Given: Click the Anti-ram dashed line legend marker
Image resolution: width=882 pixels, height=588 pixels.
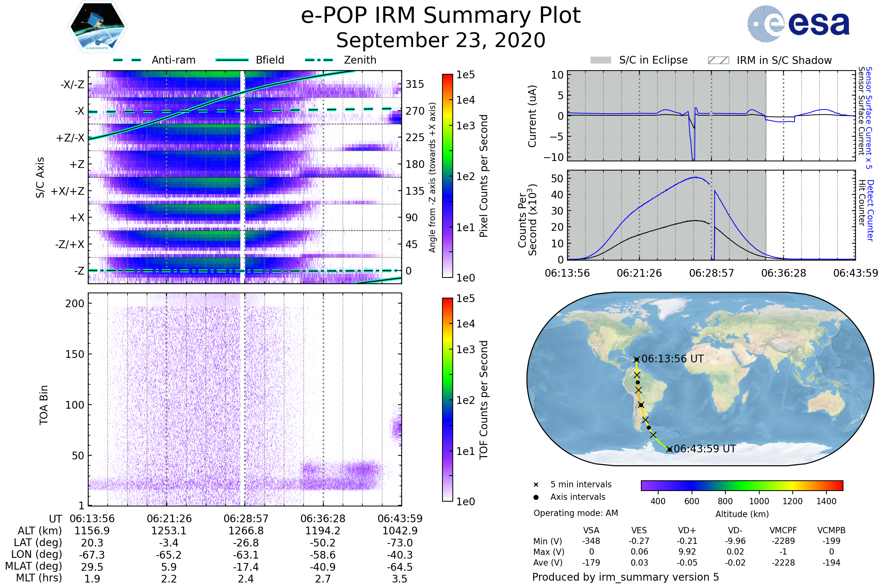Looking at the screenshot, I should tap(127, 60).
